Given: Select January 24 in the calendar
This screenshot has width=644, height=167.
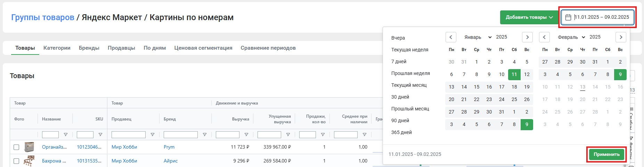Looking at the screenshot, I should click(x=502, y=99).
